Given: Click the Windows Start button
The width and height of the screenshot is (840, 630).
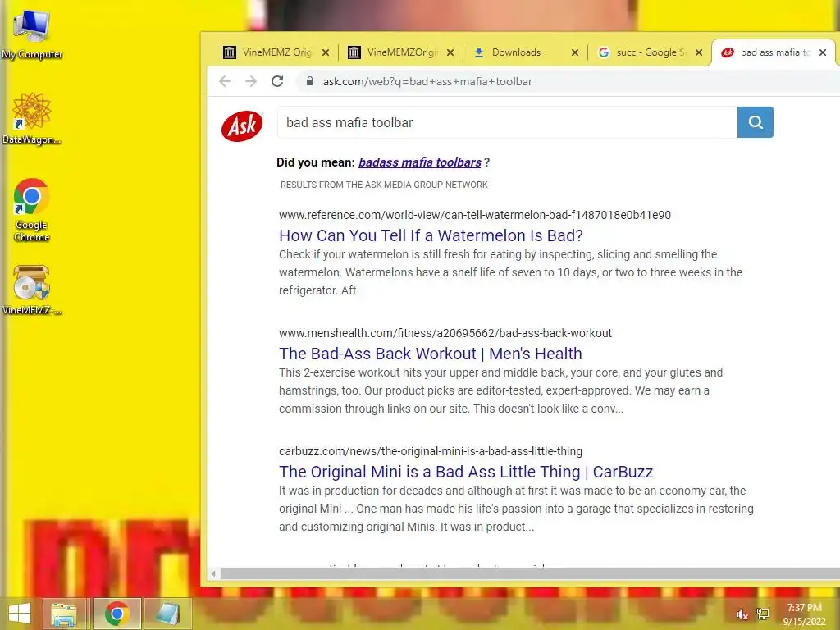Looking at the screenshot, I should [x=20, y=614].
